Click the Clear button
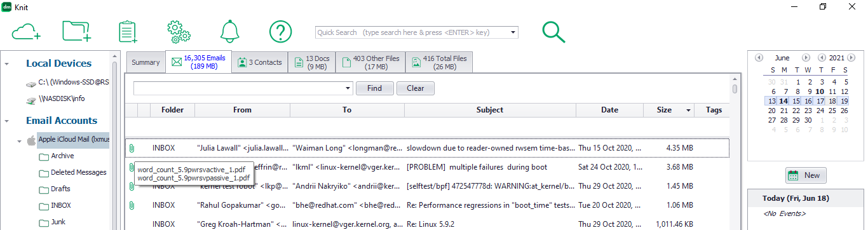Image resolution: width=868 pixels, height=230 pixels. click(x=416, y=88)
